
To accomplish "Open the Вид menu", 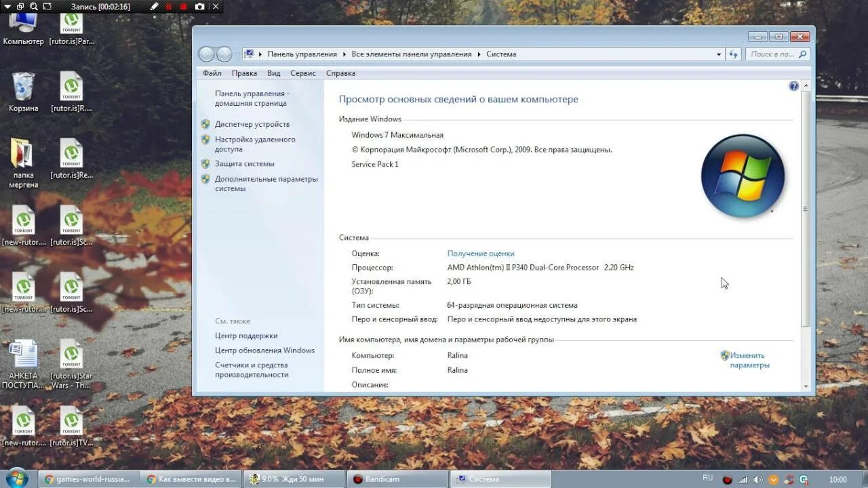I will (x=274, y=73).
